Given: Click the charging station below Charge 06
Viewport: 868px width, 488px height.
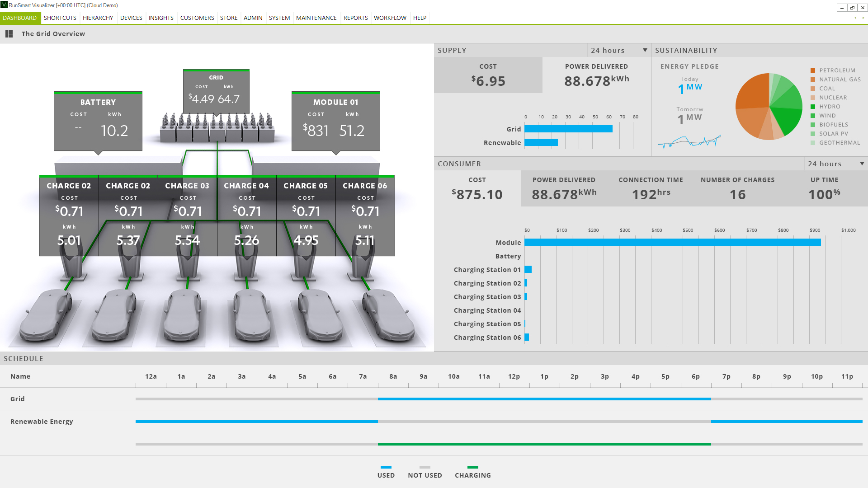Looking at the screenshot, I should [362, 267].
